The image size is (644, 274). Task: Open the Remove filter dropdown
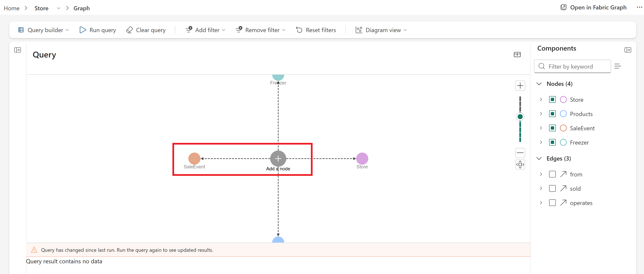(x=260, y=30)
